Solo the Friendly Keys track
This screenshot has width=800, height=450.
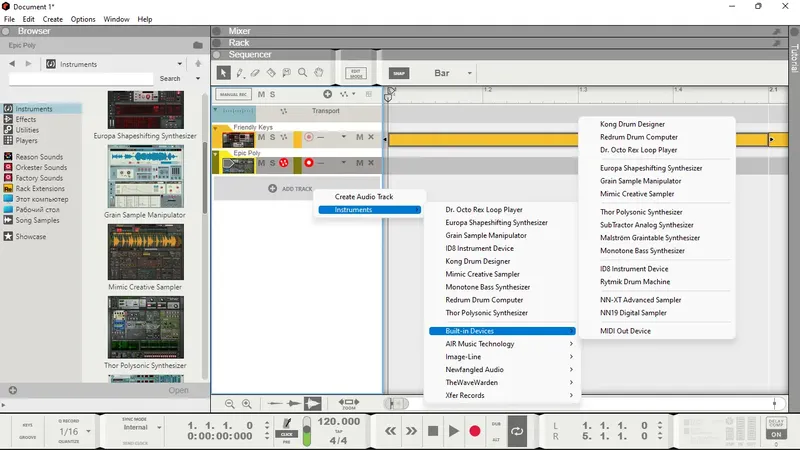pyautogui.click(x=272, y=137)
